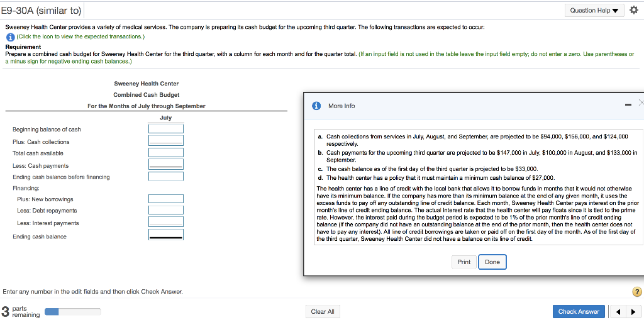Open the Question Help dropdown
Image resolution: width=644 pixels, height=327 pixels.
[594, 10]
